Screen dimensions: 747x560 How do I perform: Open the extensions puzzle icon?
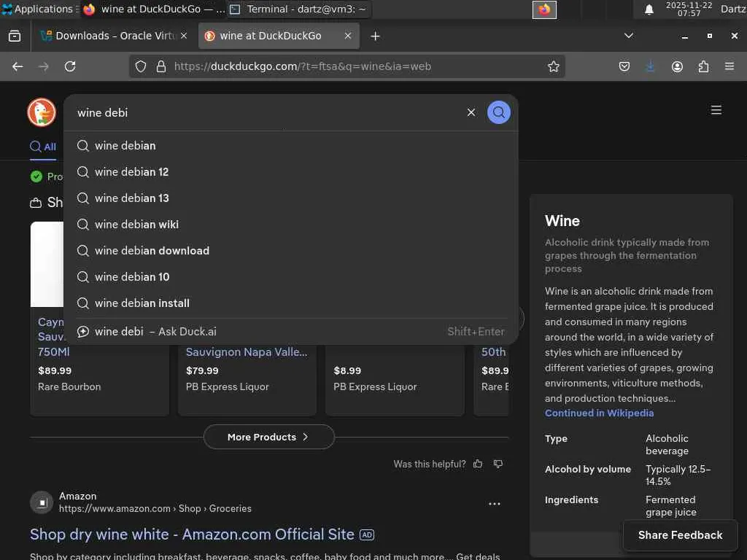tap(703, 66)
